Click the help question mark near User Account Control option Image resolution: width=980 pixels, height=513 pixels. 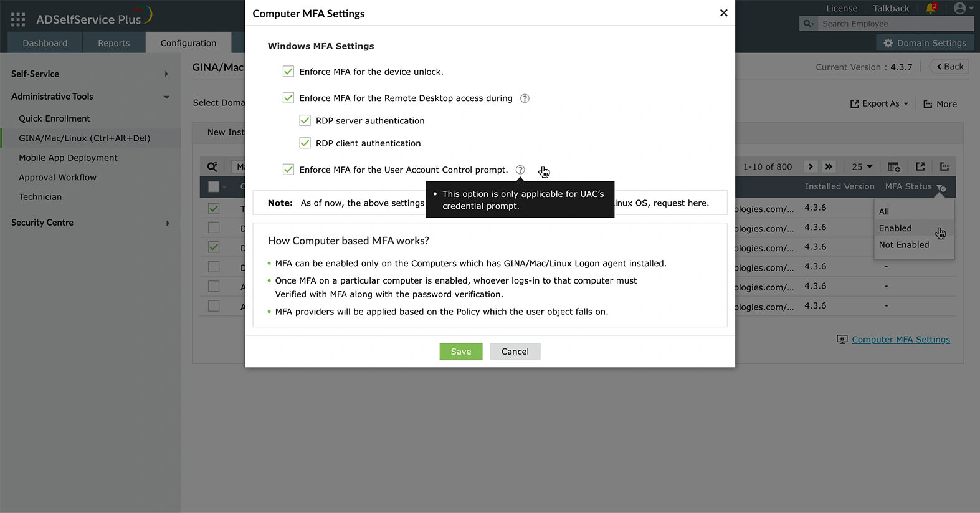point(520,170)
